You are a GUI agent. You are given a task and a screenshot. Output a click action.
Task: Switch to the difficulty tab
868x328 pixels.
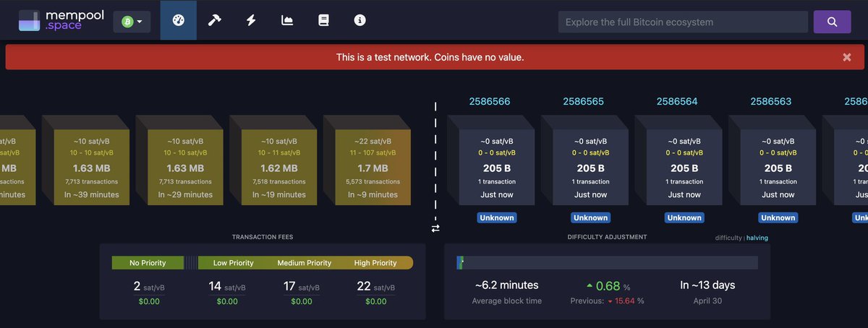[728, 238]
